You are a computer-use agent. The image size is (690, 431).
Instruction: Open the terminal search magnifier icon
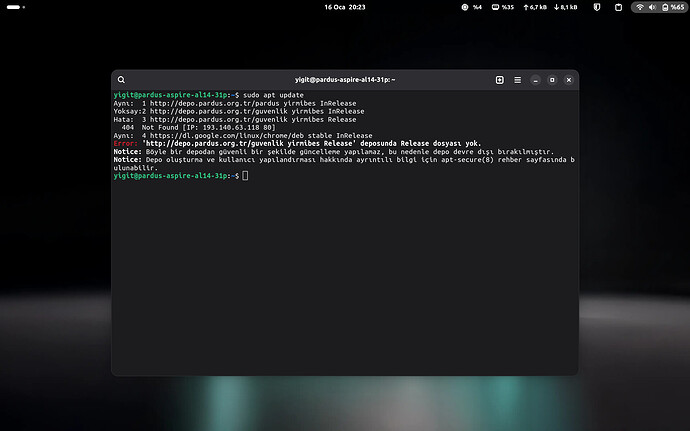click(x=121, y=79)
